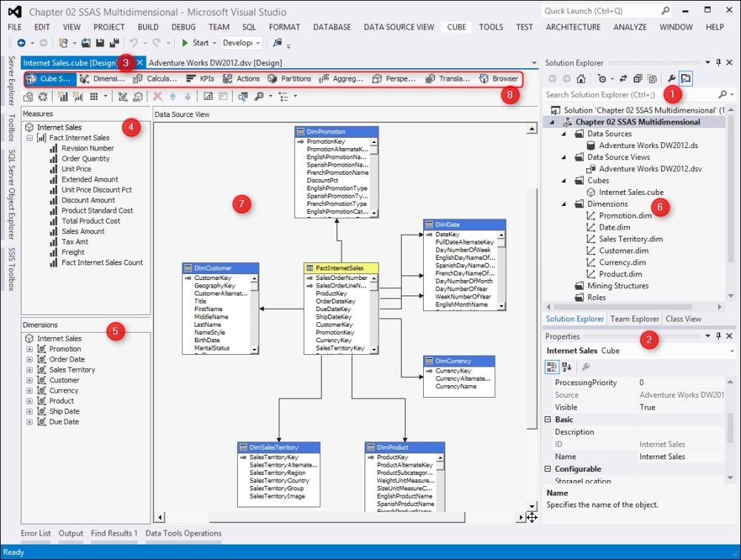Click the New Measure Group icon

(78, 96)
